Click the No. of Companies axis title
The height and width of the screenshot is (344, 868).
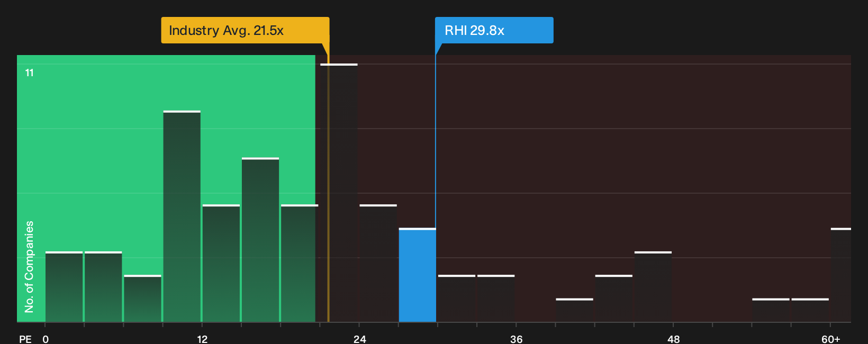point(29,267)
